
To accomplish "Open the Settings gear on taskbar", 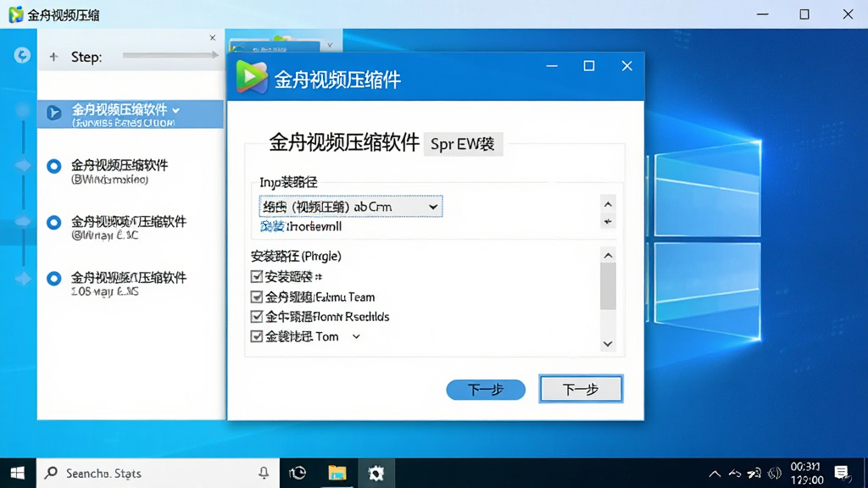I will (376, 473).
